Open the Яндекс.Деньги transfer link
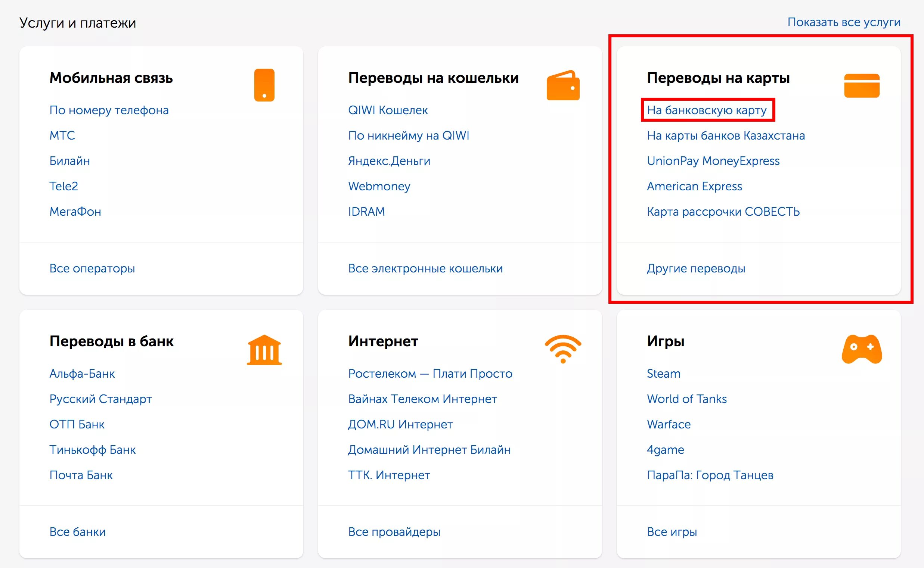The image size is (924, 568). tap(389, 161)
